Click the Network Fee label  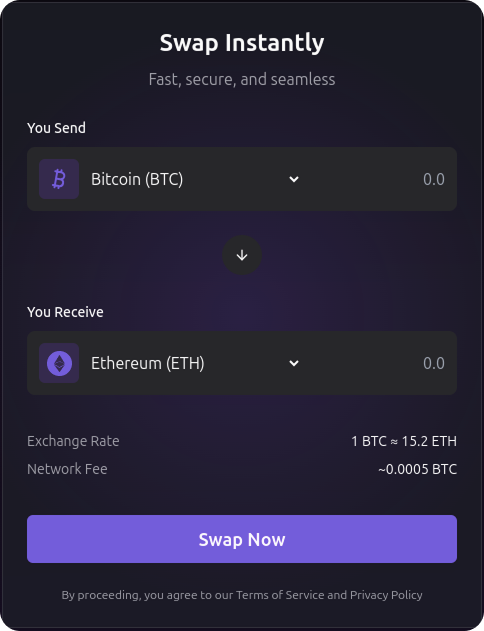point(67,469)
